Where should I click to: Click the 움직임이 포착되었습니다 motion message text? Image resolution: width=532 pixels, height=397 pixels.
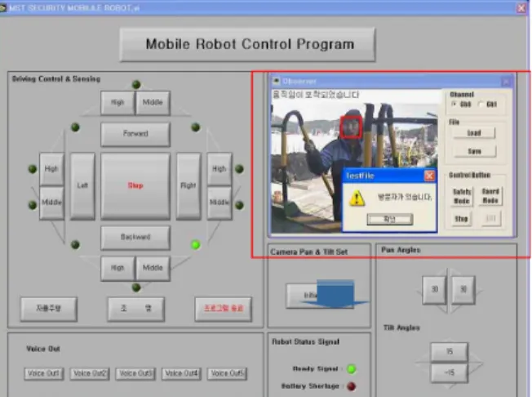316,95
